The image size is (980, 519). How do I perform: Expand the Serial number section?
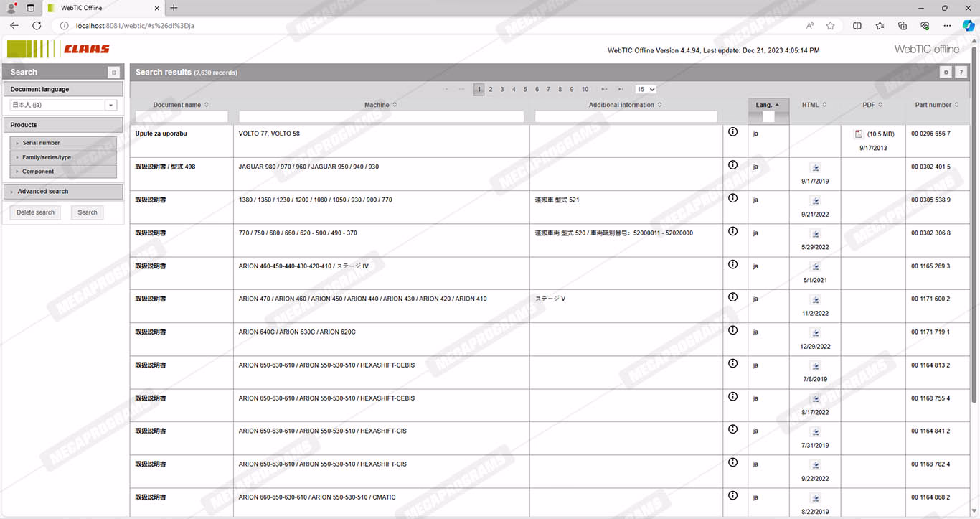tap(63, 143)
